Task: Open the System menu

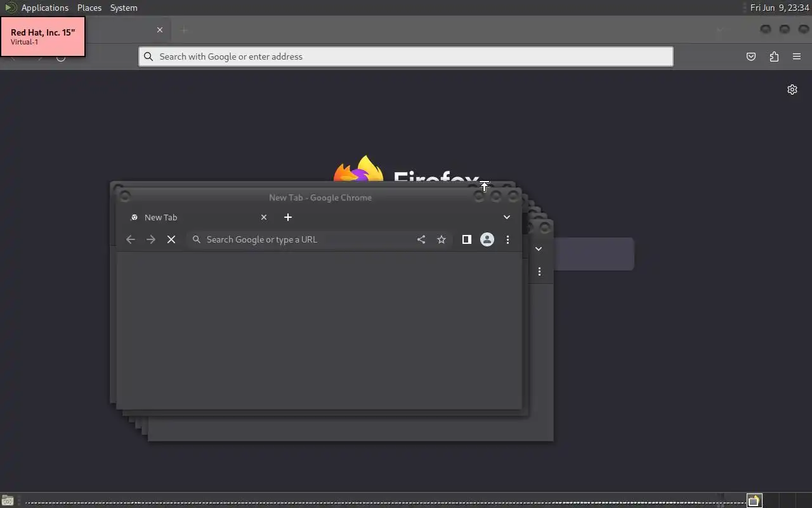Action: pyautogui.click(x=124, y=8)
